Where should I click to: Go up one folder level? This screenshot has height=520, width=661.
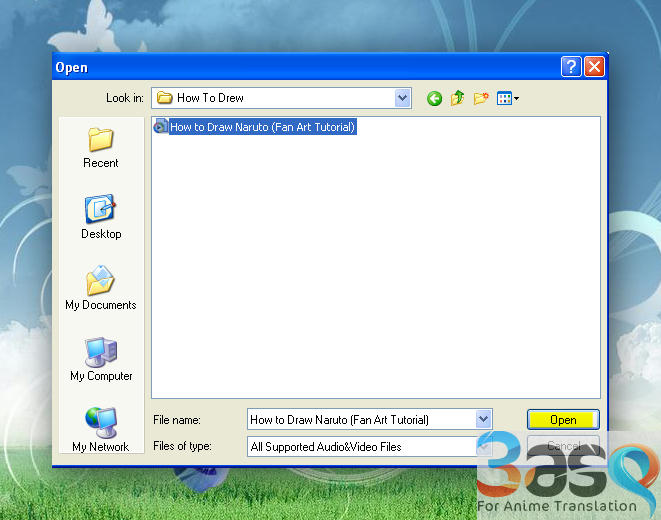coord(457,98)
